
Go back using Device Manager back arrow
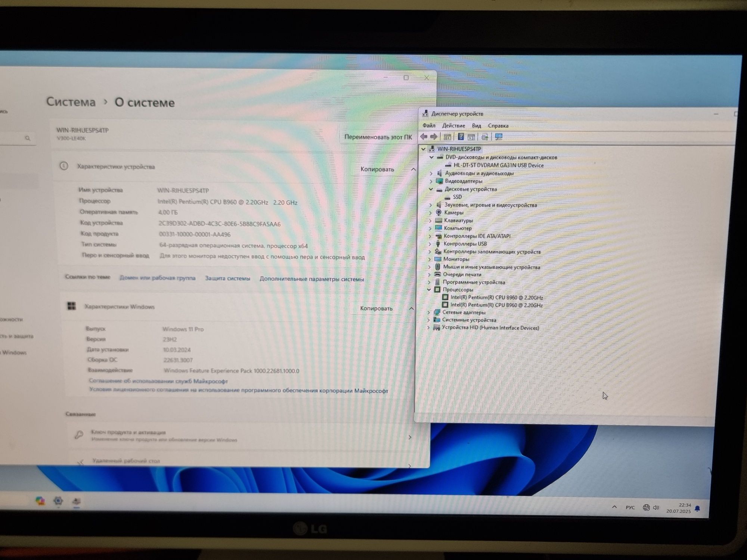[x=424, y=137]
